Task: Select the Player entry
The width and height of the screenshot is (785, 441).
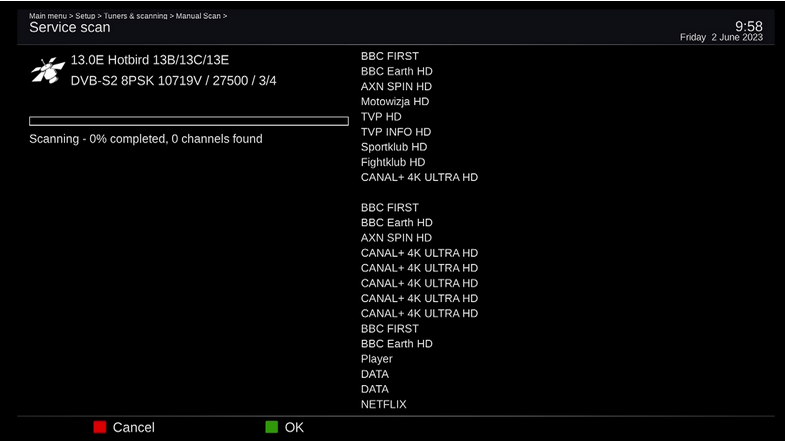Action: pos(376,359)
